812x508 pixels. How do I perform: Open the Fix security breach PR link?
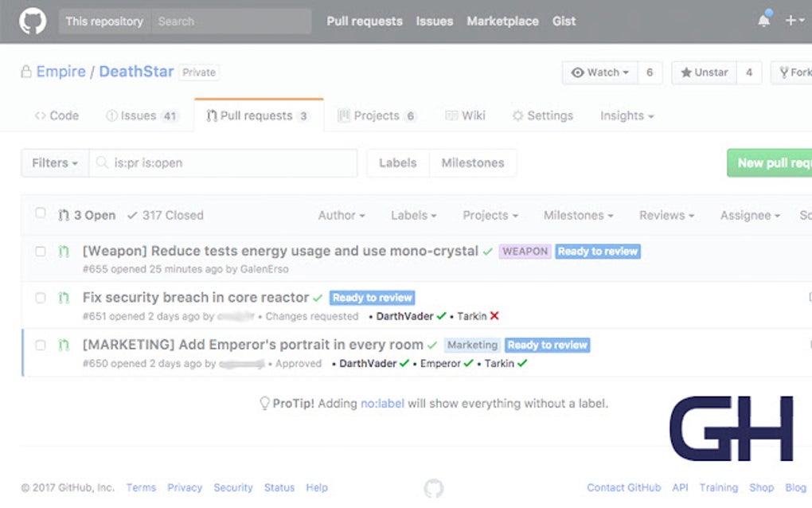click(196, 298)
